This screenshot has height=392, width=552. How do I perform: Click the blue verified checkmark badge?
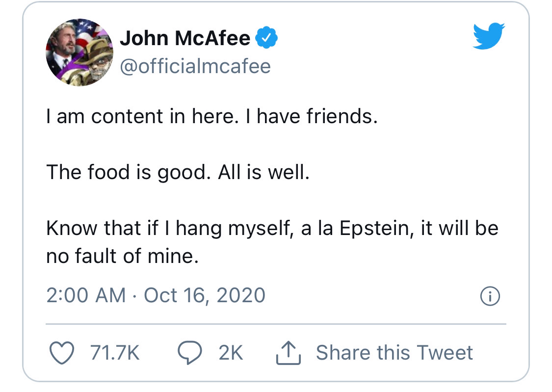point(266,37)
